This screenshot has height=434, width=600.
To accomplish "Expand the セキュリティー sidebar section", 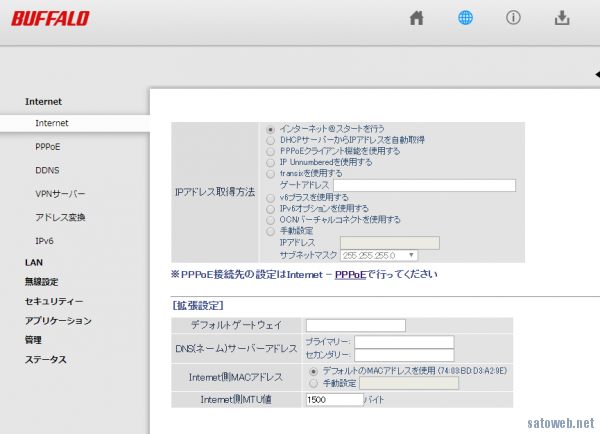I will (x=54, y=301).
